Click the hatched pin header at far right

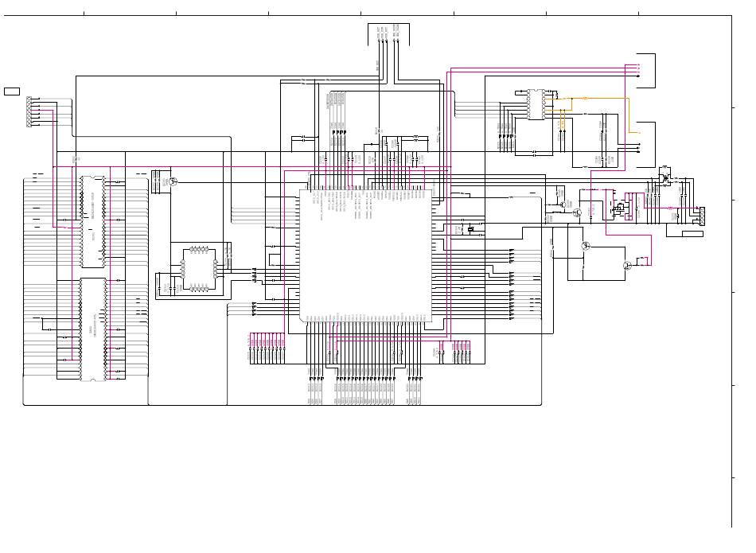[x=702, y=216]
